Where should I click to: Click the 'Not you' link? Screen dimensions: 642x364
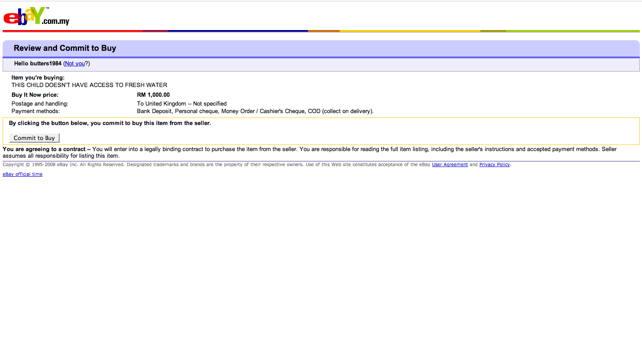pyautogui.click(x=75, y=64)
